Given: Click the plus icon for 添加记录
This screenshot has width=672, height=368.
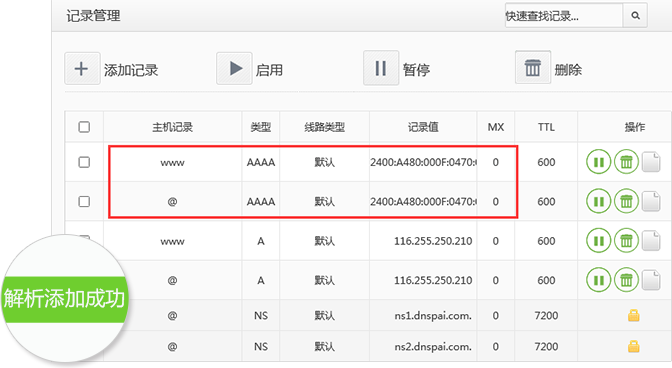Looking at the screenshot, I should click(x=82, y=69).
